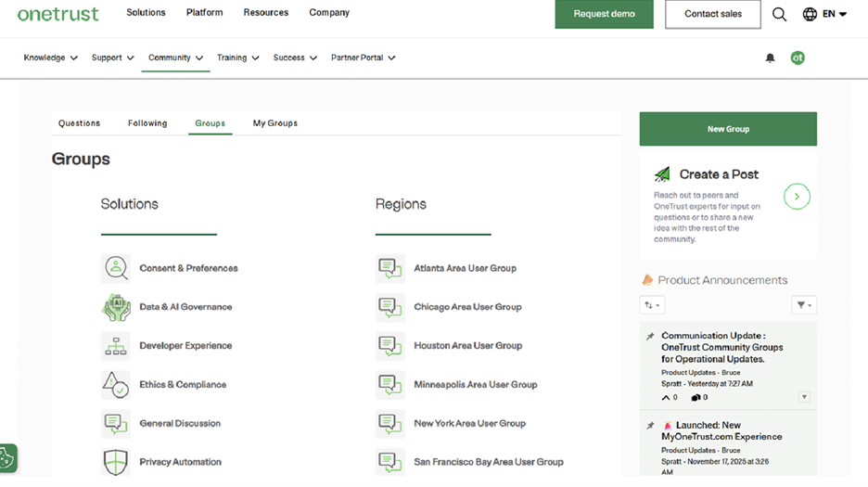
Task: Click the Consent & Preferences group icon
Action: [116, 268]
